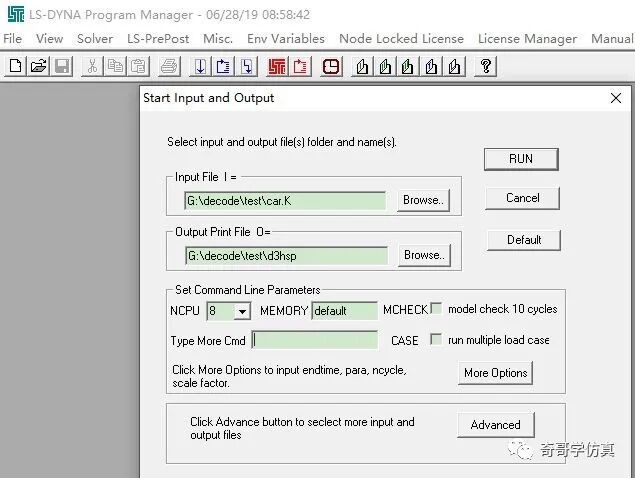Image resolution: width=635 pixels, height=478 pixels.
Task: Open the View menu
Action: [49, 38]
